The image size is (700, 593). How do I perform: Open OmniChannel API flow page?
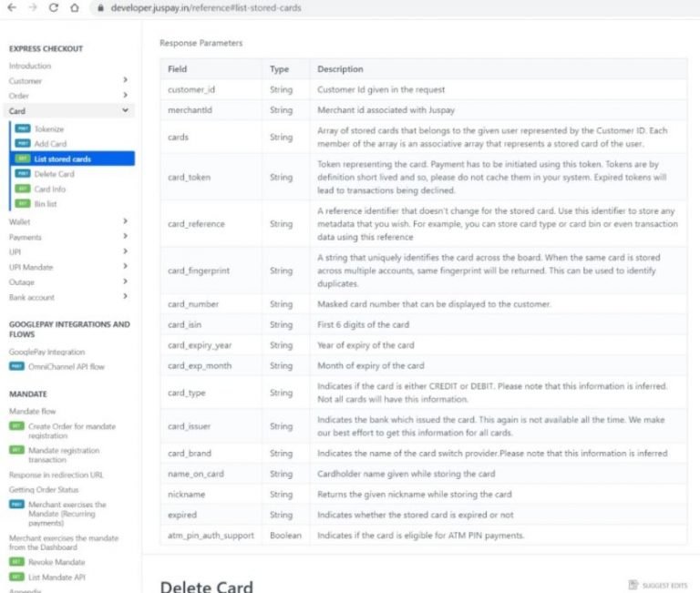pos(67,366)
